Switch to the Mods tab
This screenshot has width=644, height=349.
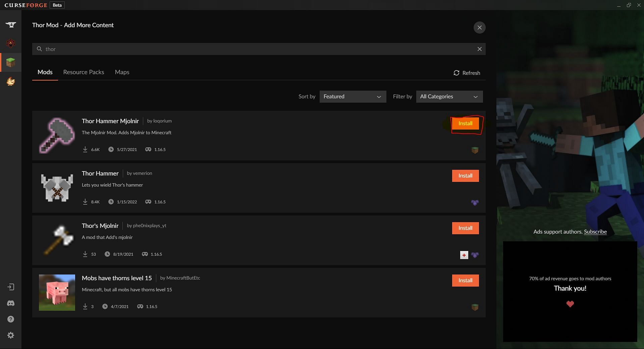coord(45,72)
